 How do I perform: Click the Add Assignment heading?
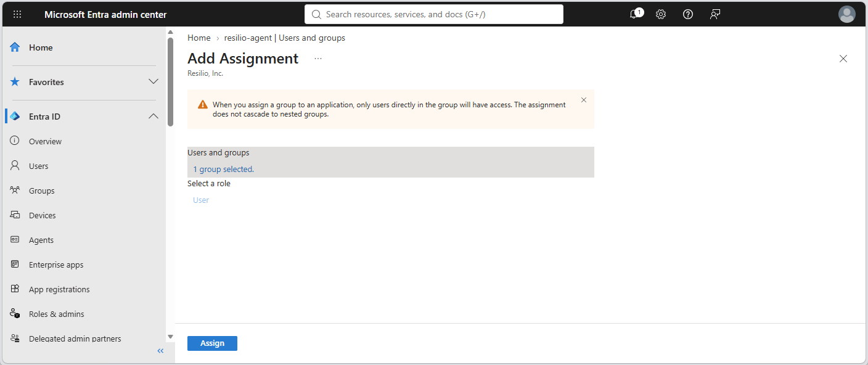pos(243,59)
